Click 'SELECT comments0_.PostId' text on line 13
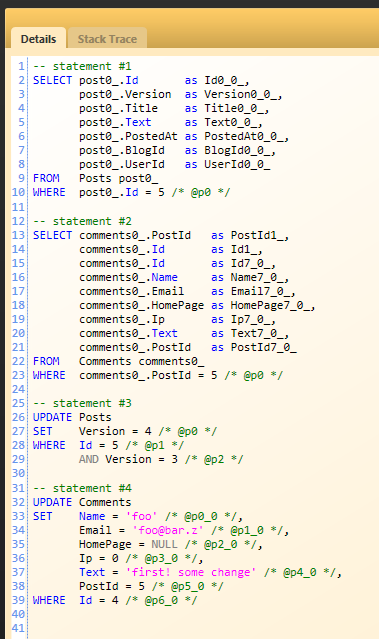Screen dimensions: 379x639 pyautogui.click(x=112, y=236)
